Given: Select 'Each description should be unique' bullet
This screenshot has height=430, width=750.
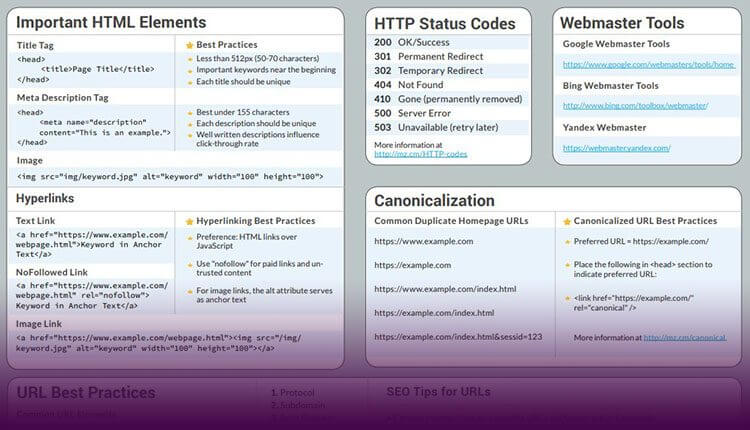Looking at the screenshot, I should (x=256, y=123).
